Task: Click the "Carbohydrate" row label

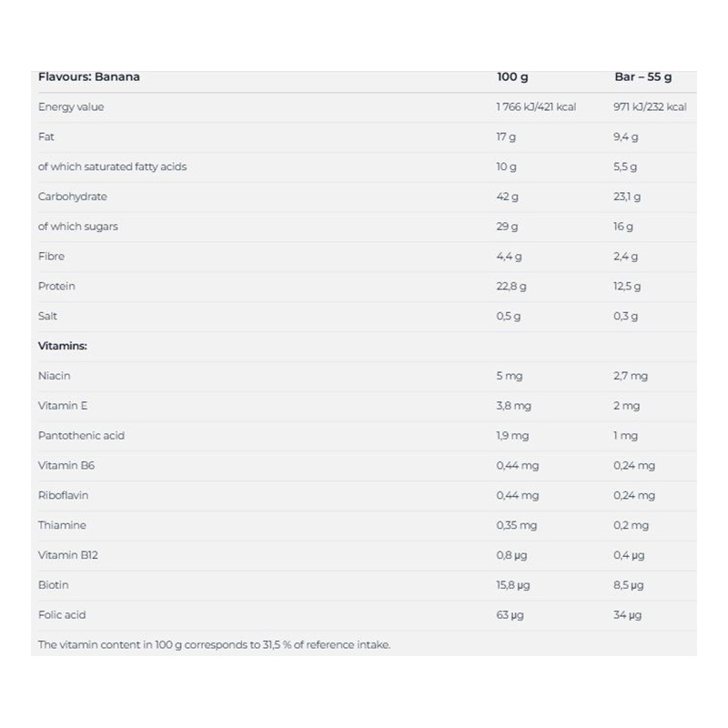Action: point(73,197)
